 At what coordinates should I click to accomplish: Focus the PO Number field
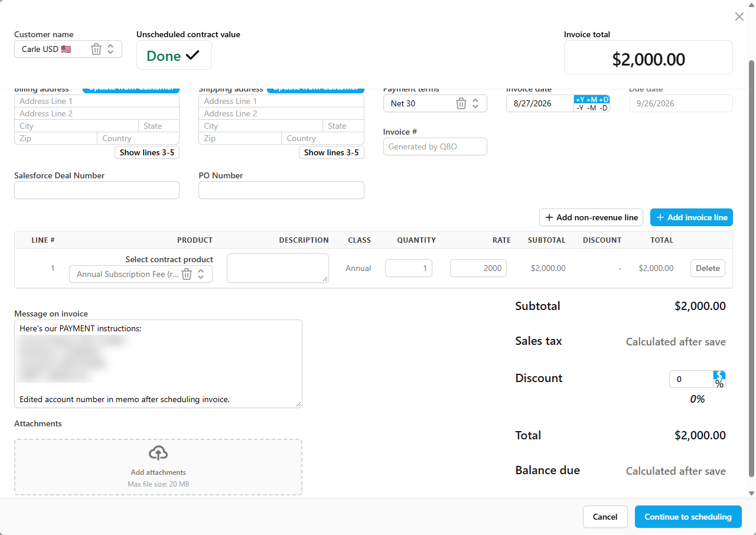click(x=281, y=190)
